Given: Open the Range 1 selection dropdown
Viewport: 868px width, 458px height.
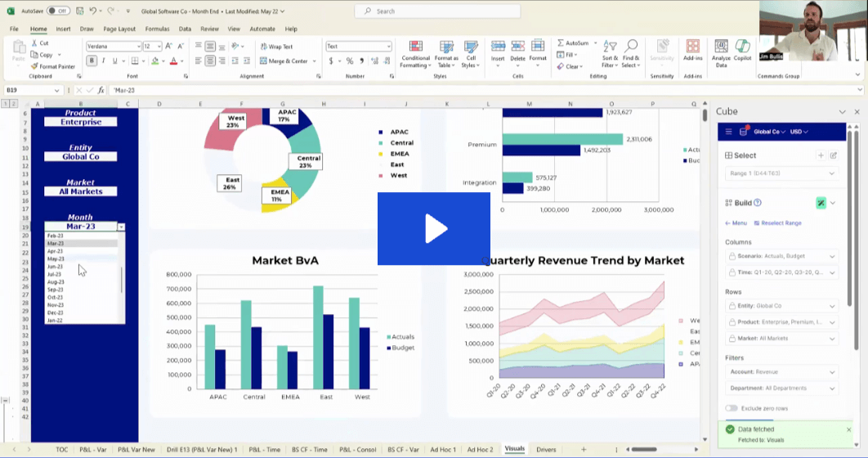Looking at the screenshot, I should 781,173.
